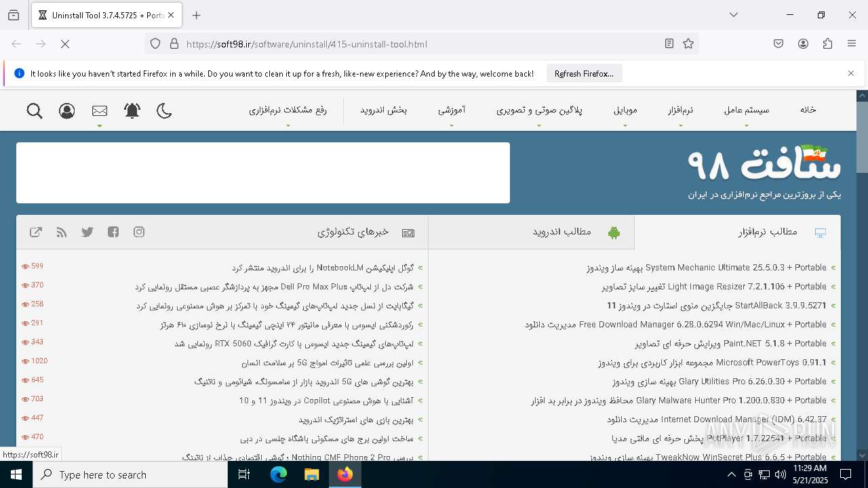The height and width of the screenshot is (488, 868).
Task: Close the Uninstall Tool tab
Action: [x=171, y=15]
